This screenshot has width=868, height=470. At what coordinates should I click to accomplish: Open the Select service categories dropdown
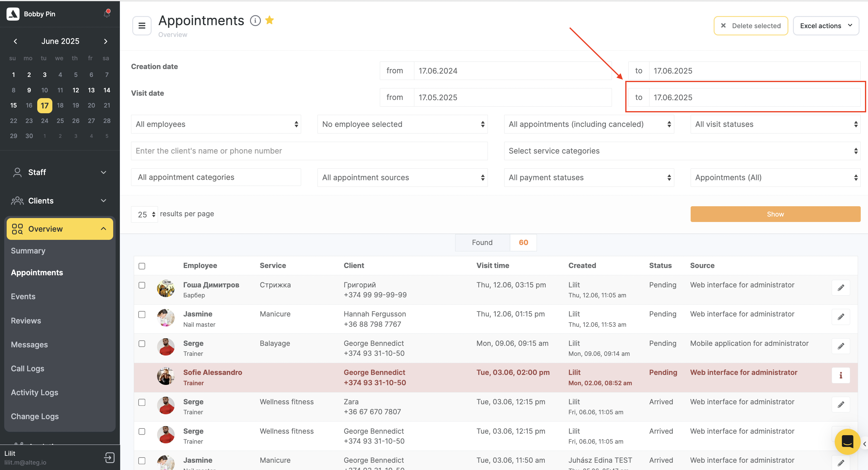682,151
